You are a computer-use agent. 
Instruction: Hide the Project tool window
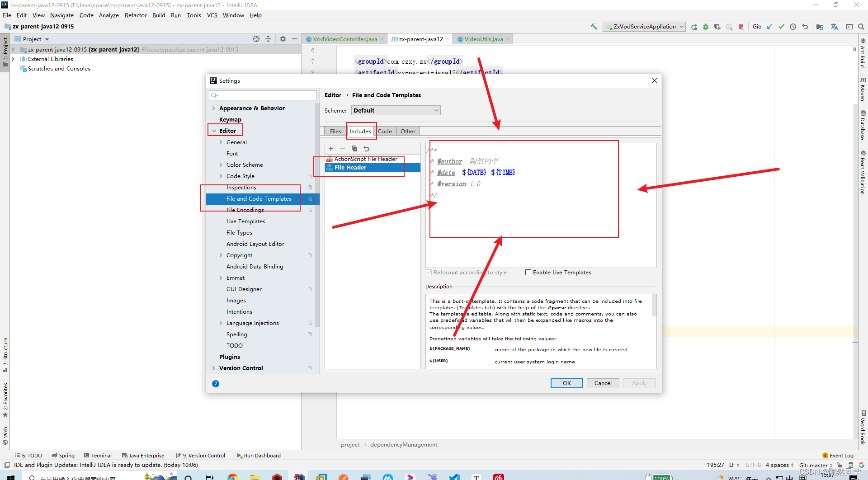click(x=295, y=39)
